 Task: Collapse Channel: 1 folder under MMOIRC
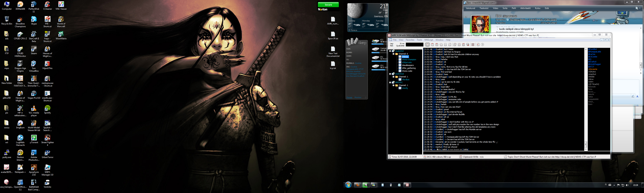393,85
